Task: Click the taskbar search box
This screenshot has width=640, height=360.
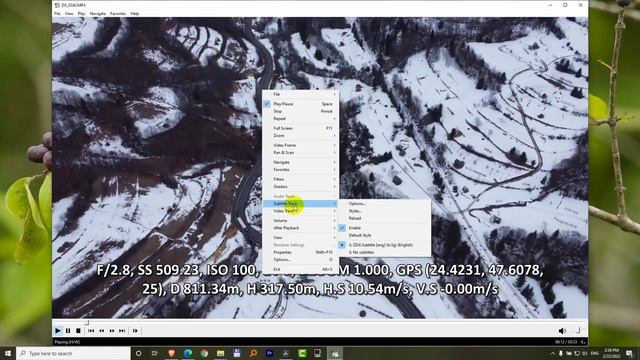Action: (73, 353)
